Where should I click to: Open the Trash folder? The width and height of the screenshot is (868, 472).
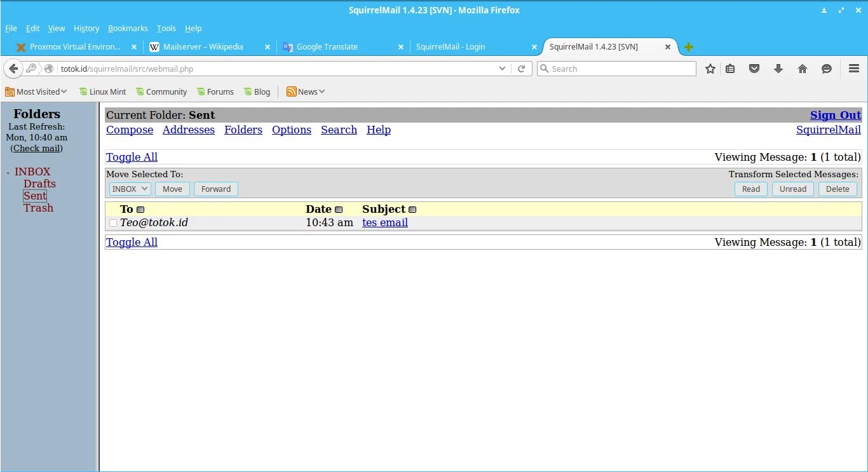pos(38,208)
